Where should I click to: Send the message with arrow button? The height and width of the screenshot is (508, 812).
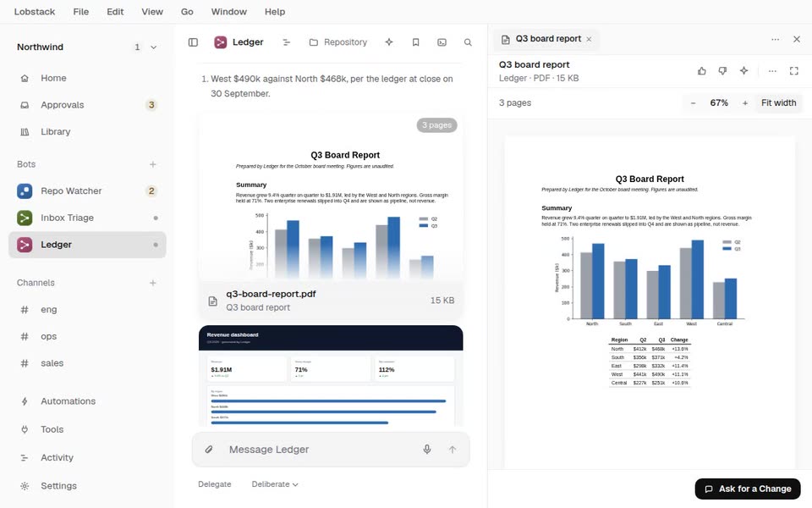(453, 450)
